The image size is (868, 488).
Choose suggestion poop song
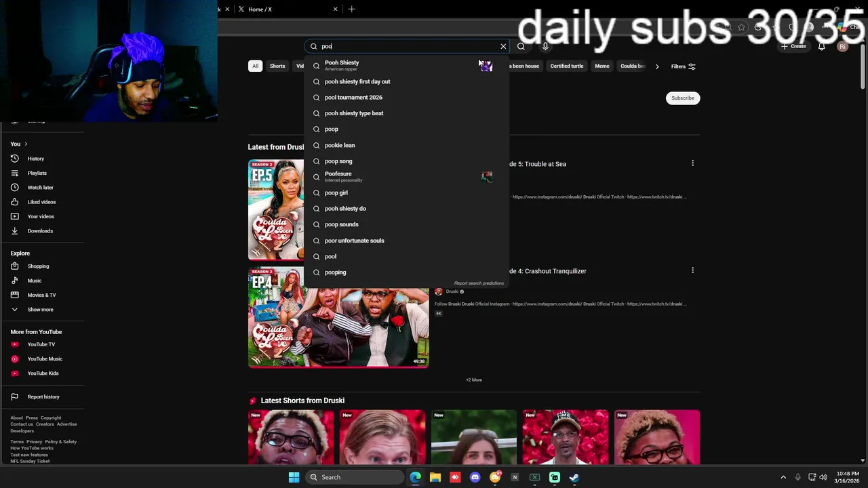click(407, 161)
